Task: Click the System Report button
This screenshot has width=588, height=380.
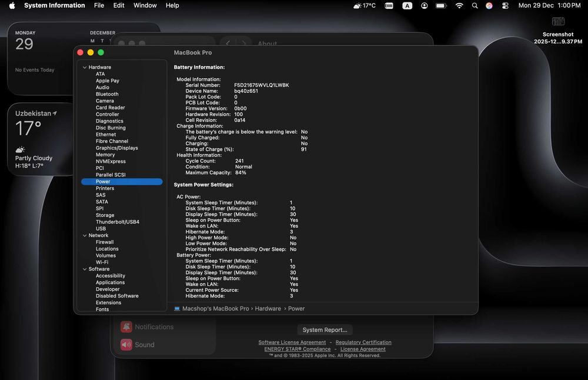Action: (x=325, y=330)
